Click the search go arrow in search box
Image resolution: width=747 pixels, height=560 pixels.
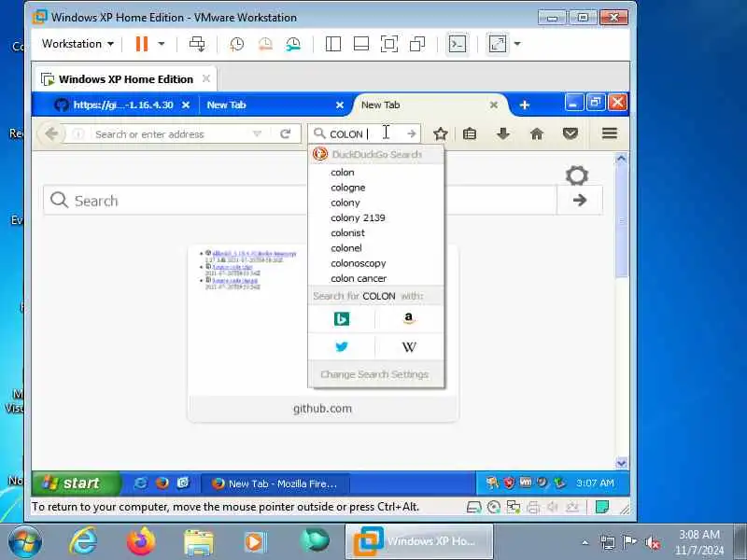412,133
